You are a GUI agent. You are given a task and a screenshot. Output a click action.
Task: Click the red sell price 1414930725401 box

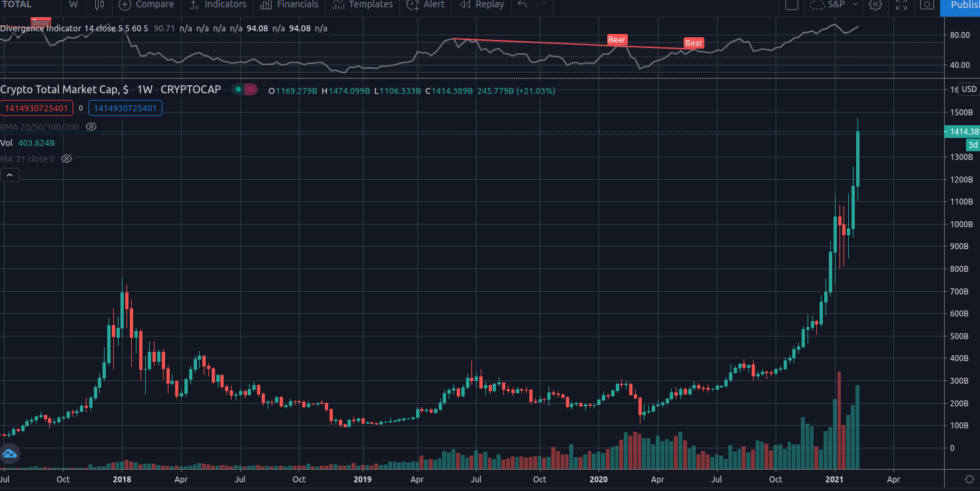coord(37,108)
